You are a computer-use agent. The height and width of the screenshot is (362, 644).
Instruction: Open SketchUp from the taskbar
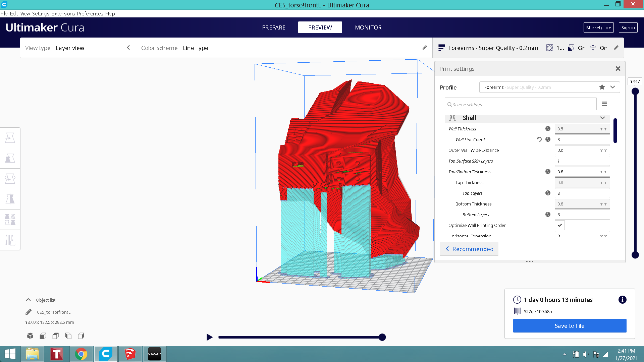coord(130,354)
